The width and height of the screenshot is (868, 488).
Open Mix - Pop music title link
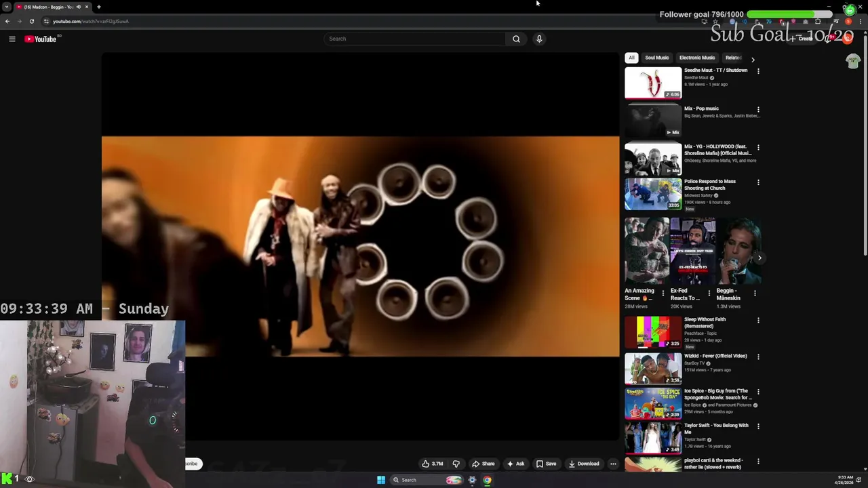701,108
